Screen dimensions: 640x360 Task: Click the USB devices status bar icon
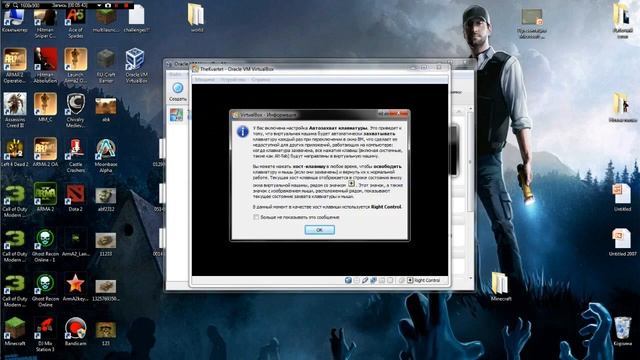tap(365, 280)
